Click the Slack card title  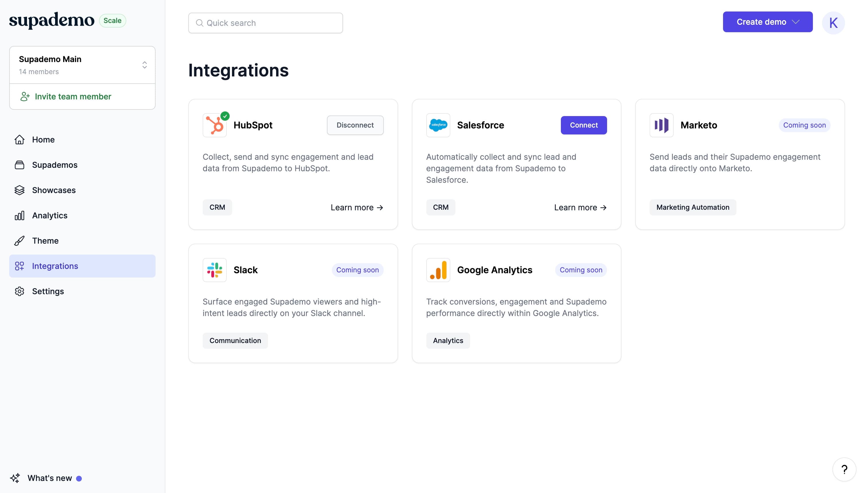point(245,270)
